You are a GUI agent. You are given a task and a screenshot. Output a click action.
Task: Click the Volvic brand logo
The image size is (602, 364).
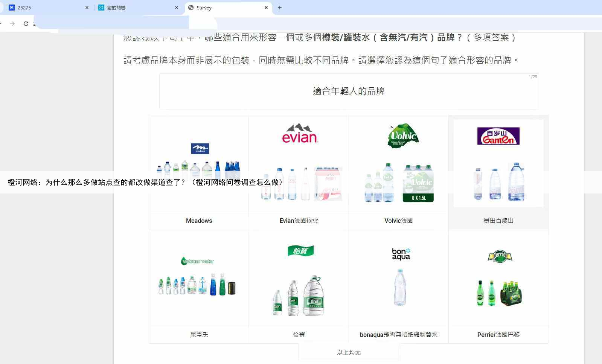click(403, 136)
